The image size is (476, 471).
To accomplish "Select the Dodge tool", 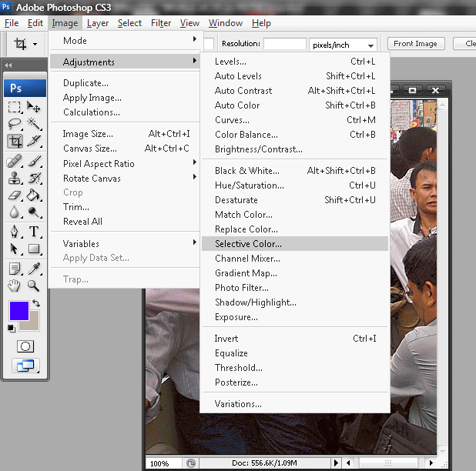I will (x=33, y=212).
